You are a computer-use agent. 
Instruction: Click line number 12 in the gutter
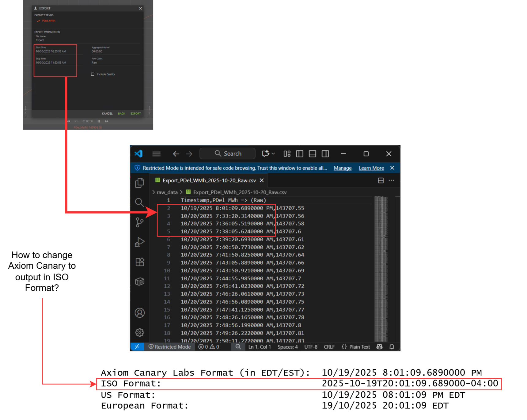pos(167,286)
